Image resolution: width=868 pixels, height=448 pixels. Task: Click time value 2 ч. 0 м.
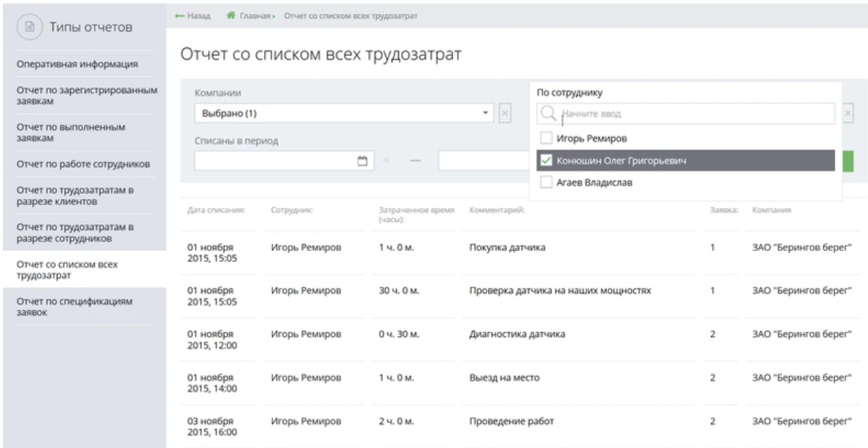tap(396, 422)
